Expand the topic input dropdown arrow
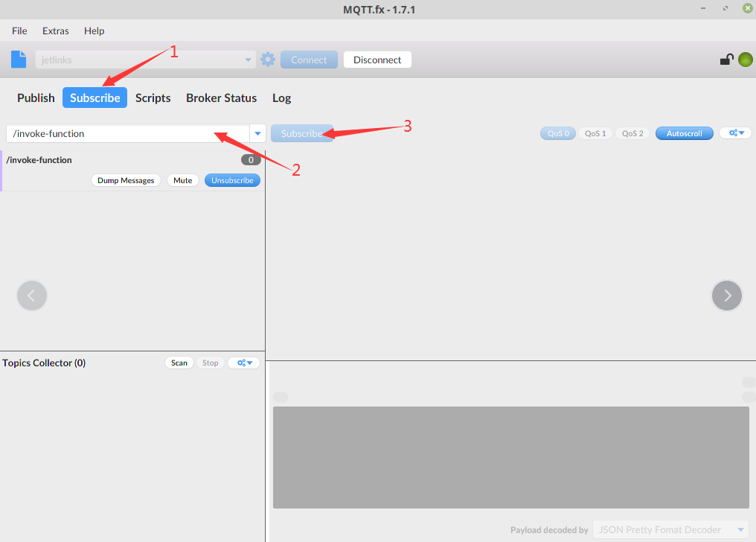The image size is (756, 542). [x=257, y=133]
